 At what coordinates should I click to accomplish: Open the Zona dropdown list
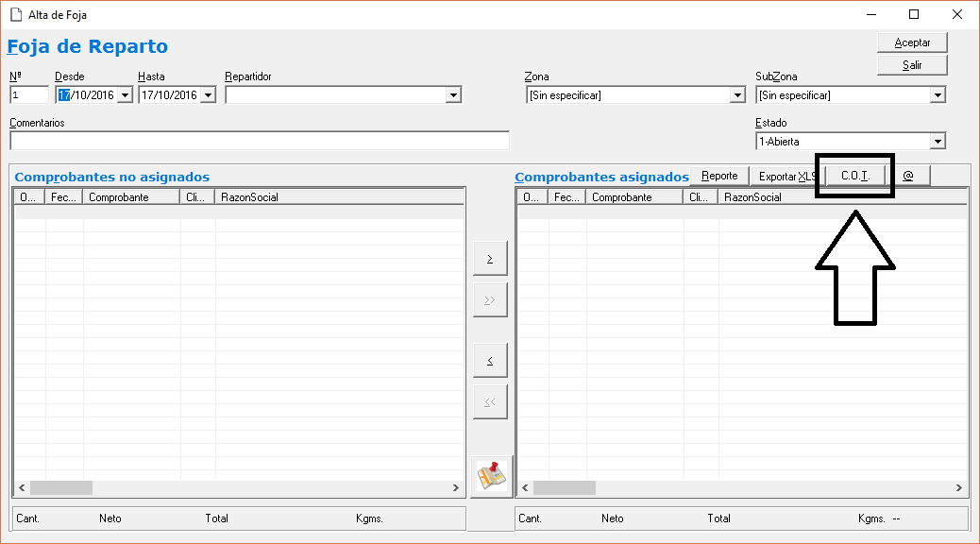pyautogui.click(x=737, y=95)
